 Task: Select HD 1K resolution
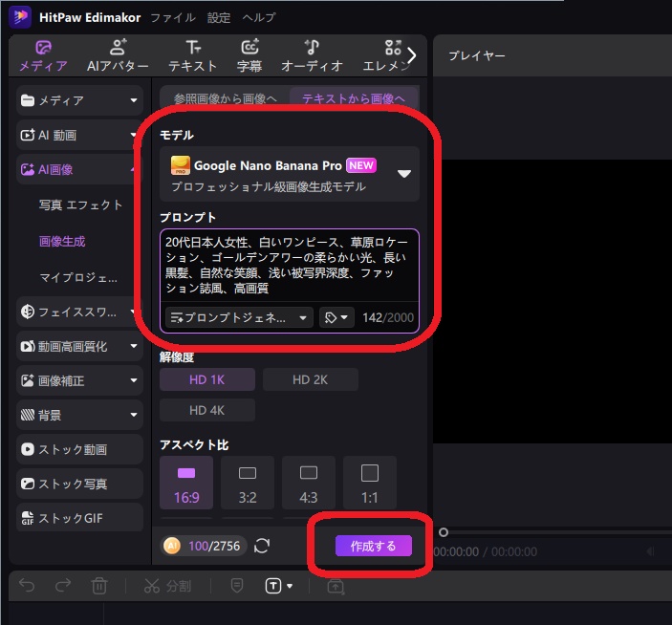pos(207,379)
